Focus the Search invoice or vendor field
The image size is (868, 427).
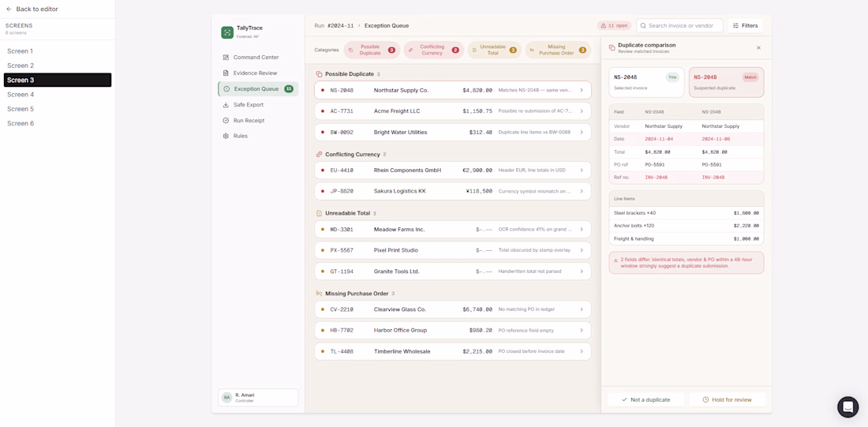[679, 25]
